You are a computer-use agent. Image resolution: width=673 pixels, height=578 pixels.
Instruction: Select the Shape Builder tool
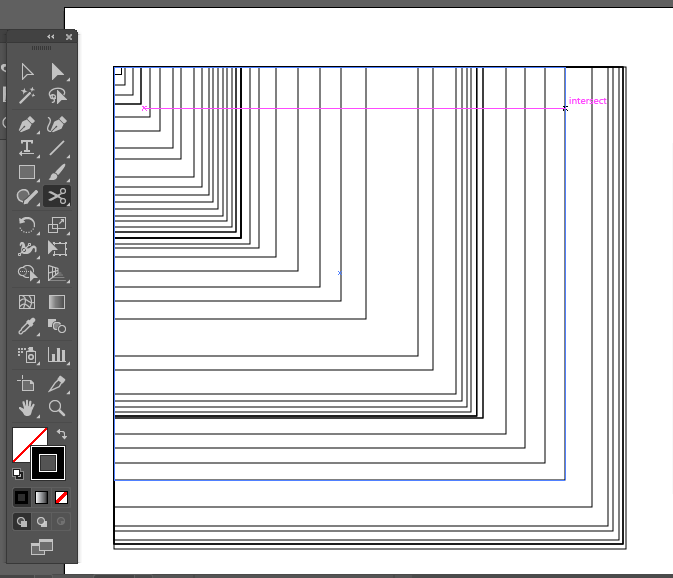point(27,273)
